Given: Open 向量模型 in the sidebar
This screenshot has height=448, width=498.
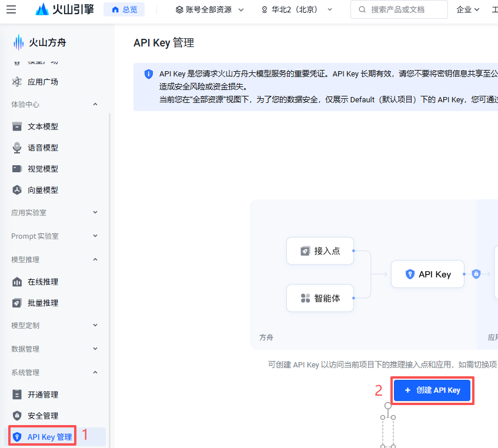Looking at the screenshot, I should [42, 190].
